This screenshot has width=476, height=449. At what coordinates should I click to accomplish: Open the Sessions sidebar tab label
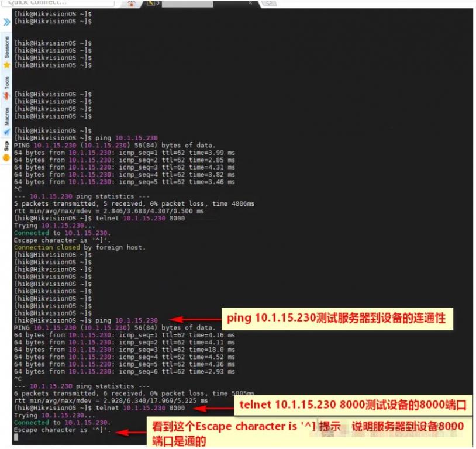pyautogui.click(x=6, y=47)
